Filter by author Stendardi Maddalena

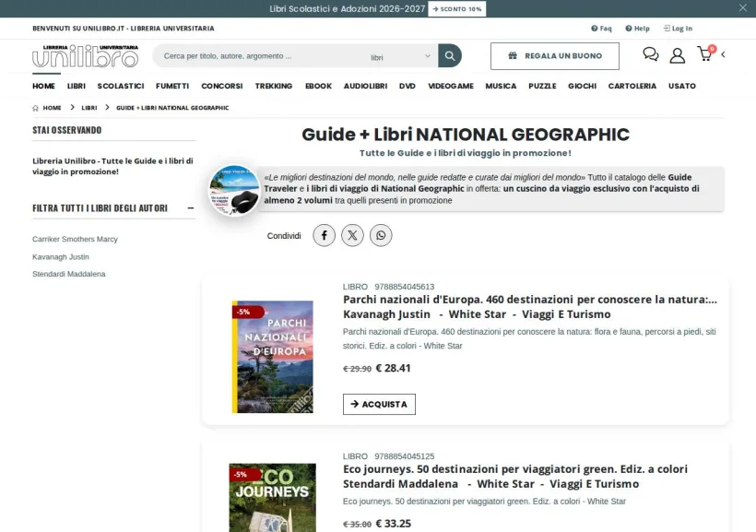point(68,274)
